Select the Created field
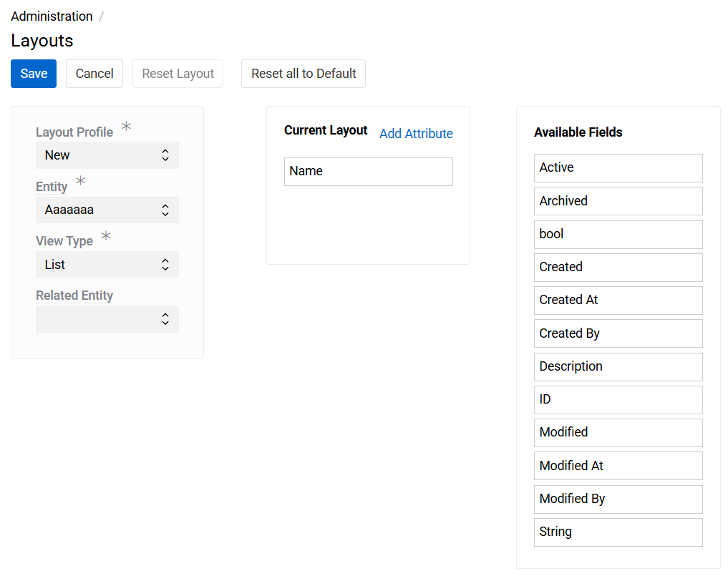 [618, 268]
